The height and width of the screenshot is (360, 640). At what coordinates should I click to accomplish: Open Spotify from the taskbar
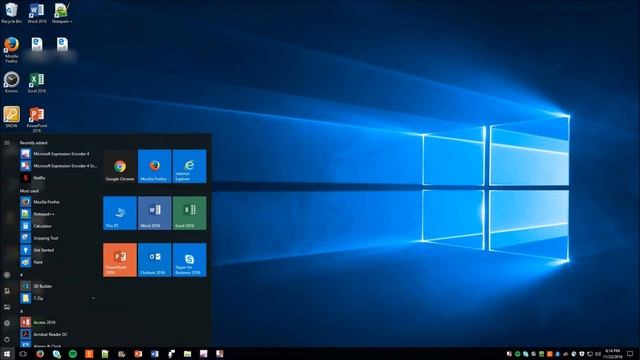click(x=73, y=354)
